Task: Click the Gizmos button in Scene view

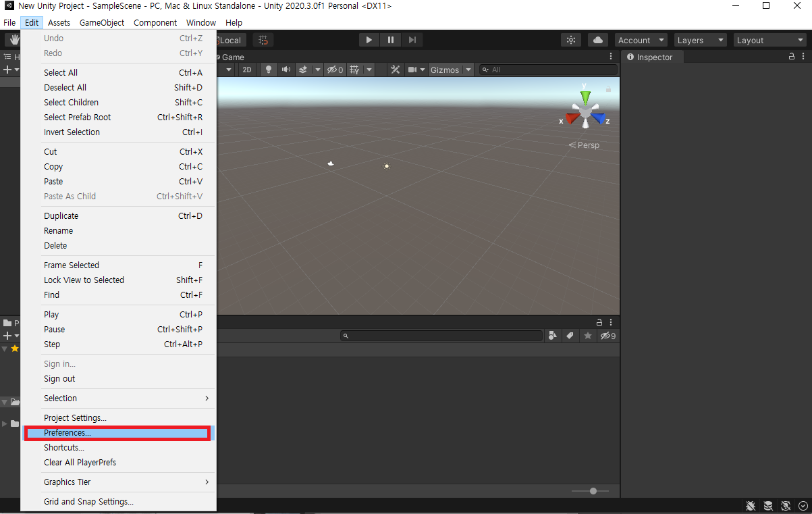Action: pyautogui.click(x=445, y=70)
